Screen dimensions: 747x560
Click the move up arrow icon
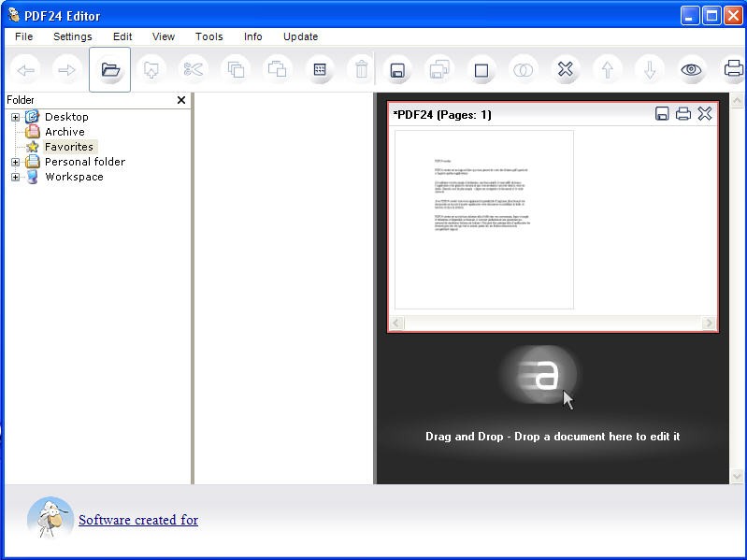pos(608,70)
